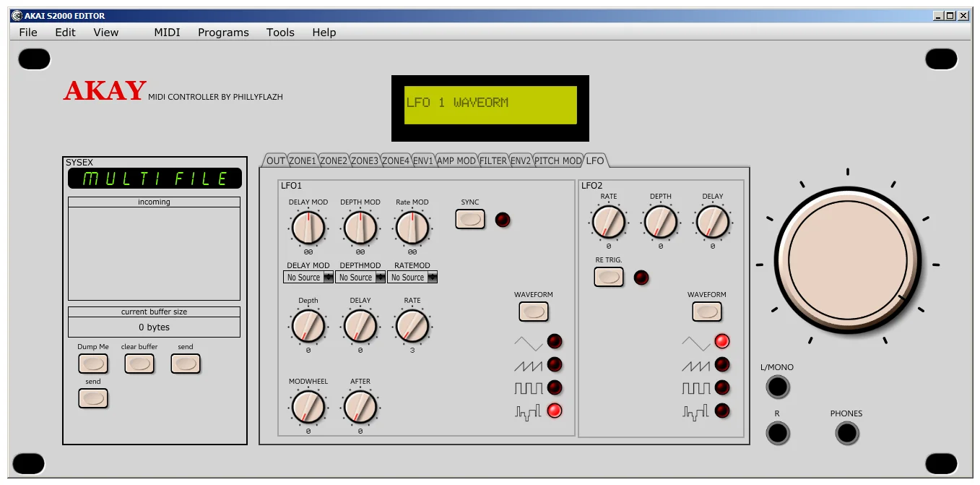Viewport: 980px width, 485px height.
Task: Click the LFO1 RATE knob showing 3
Action: tap(412, 326)
